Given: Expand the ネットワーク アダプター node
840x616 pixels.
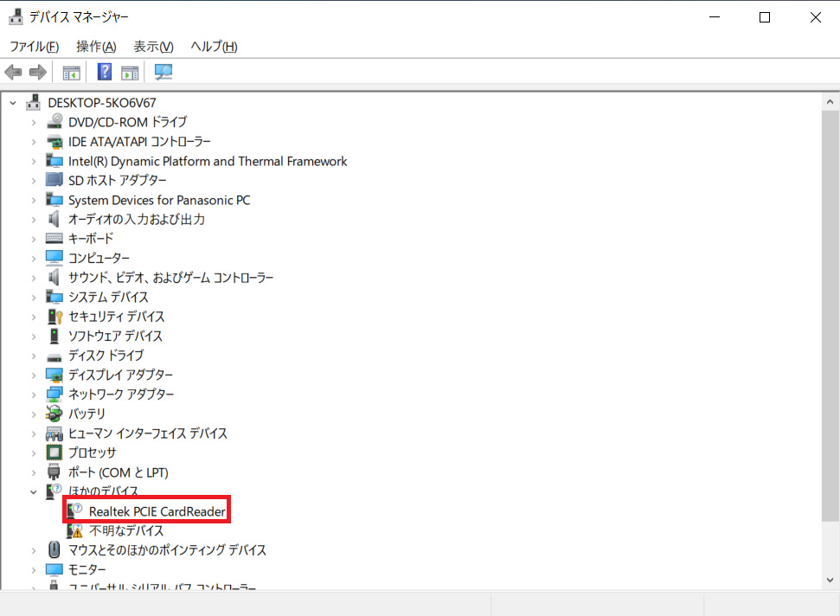Looking at the screenshot, I should point(34,395).
